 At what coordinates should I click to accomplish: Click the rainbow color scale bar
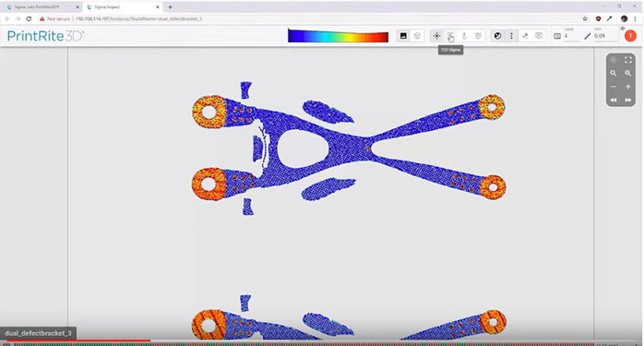(338, 36)
